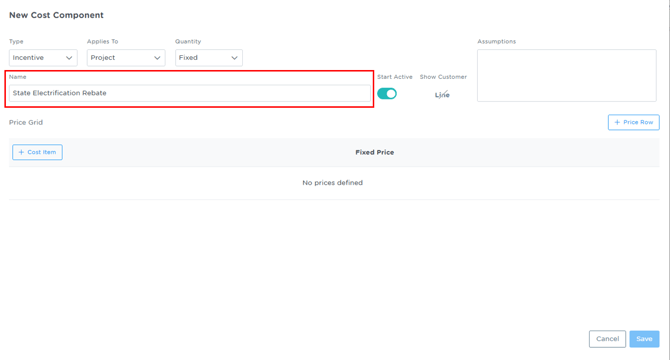Open the Quantity dropdown set to Fixed

(x=209, y=58)
